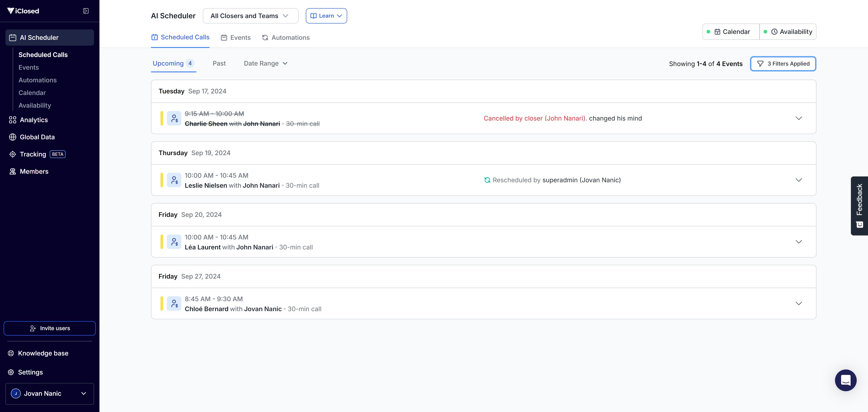Click the Analytics grid icon
Image resolution: width=868 pixels, height=412 pixels.
point(12,120)
